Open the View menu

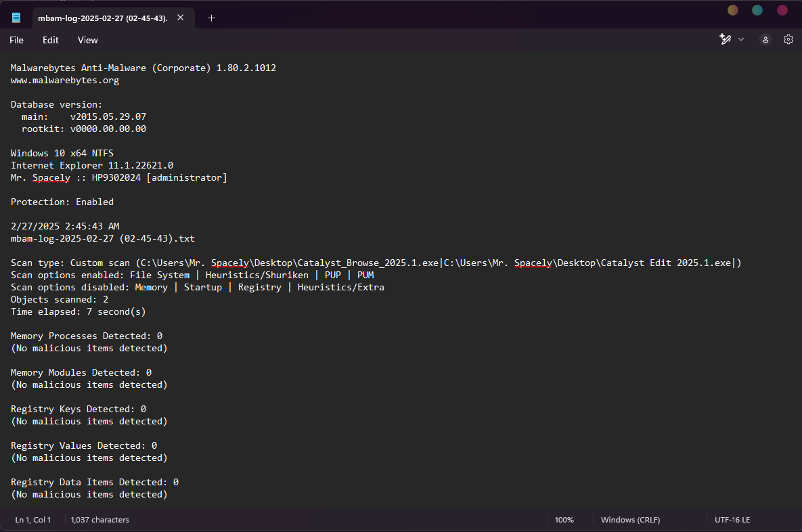[x=87, y=40]
